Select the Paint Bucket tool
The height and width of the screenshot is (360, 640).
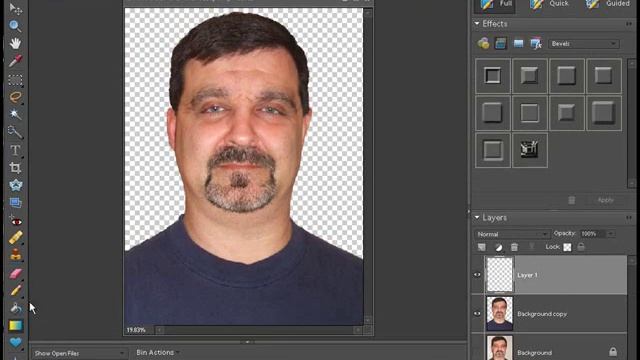pyautogui.click(x=16, y=308)
